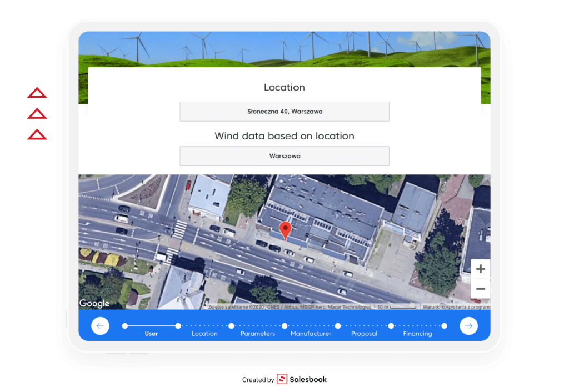The height and width of the screenshot is (392, 569).
Task: Zoom in on the map
Action: coord(481,269)
